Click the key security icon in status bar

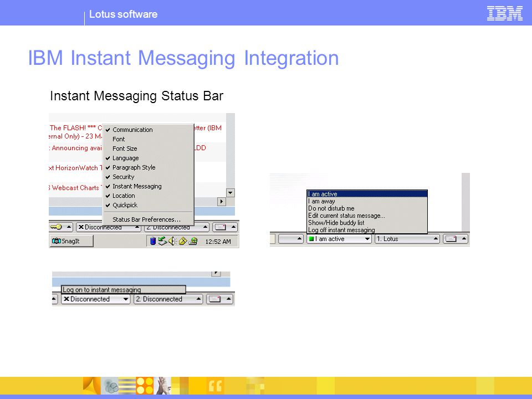[x=56, y=227]
